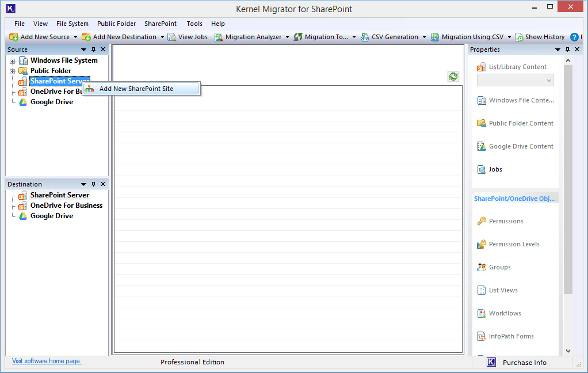This screenshot has width=588, height=373.
Task: Close the Destination panel
Action: [x=103, y=184]
